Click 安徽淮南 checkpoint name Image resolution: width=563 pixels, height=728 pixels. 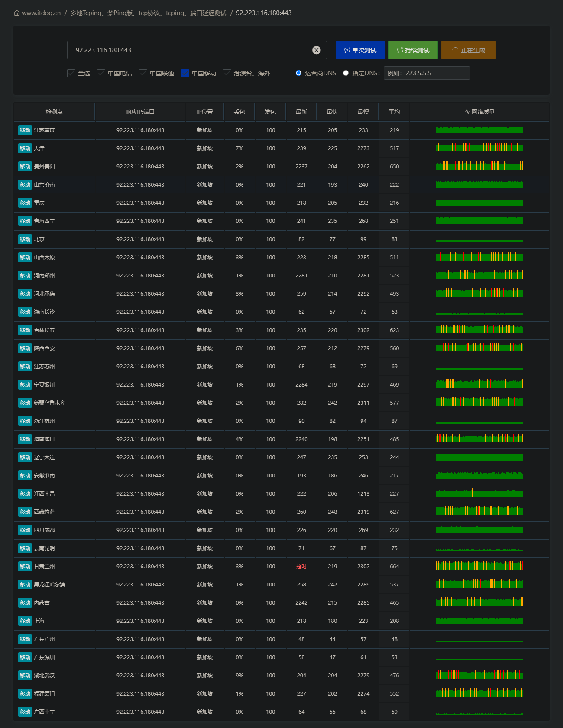coord(44,476)
